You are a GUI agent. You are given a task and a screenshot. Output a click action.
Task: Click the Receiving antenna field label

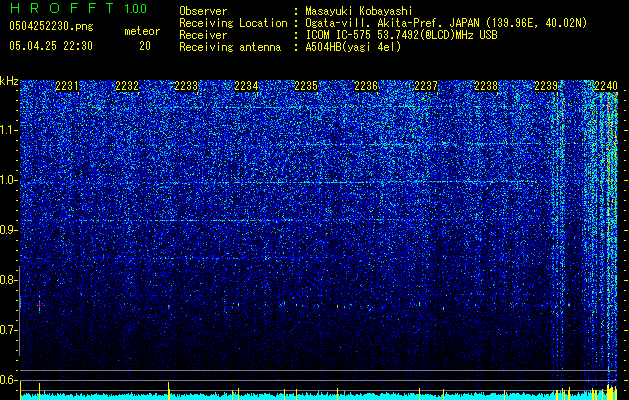point(230,47)
